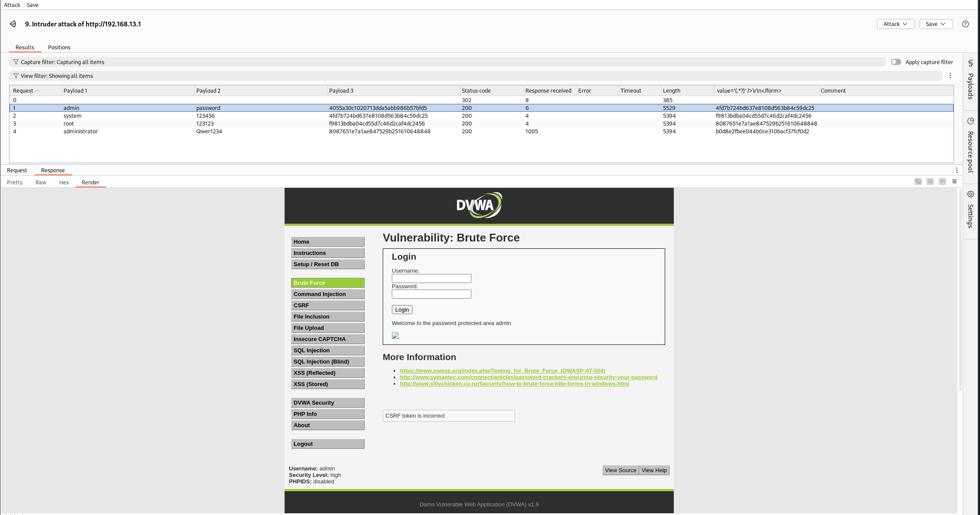The image size is (980, 515).
Task: Switch to the Positions tab
Action: pos(59,48)
